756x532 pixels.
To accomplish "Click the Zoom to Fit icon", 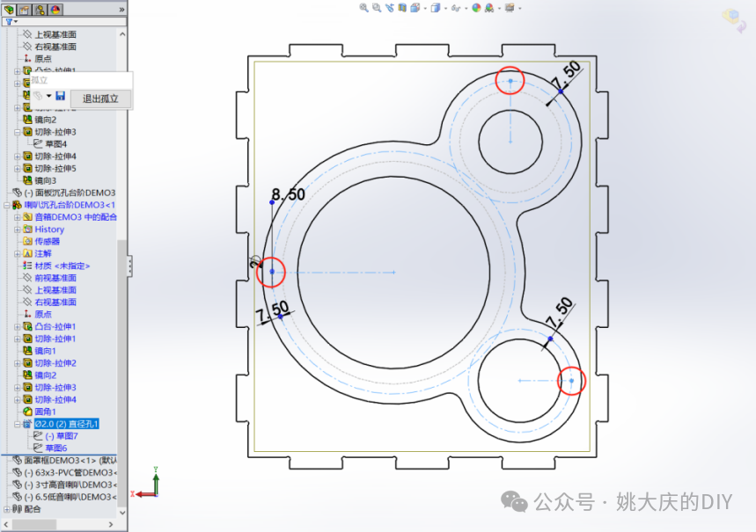I will 364,8.
